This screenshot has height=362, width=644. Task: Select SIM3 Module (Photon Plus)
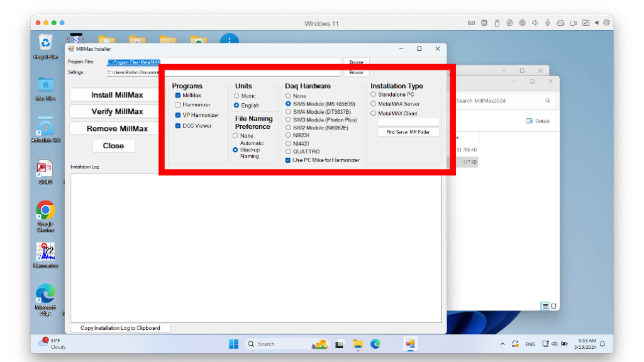288,120
